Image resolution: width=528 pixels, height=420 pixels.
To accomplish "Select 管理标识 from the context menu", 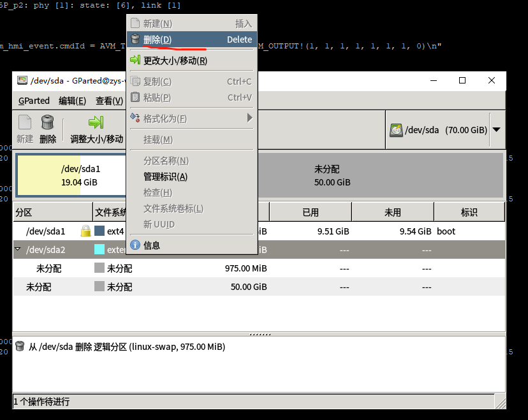I will click(166, 177).
